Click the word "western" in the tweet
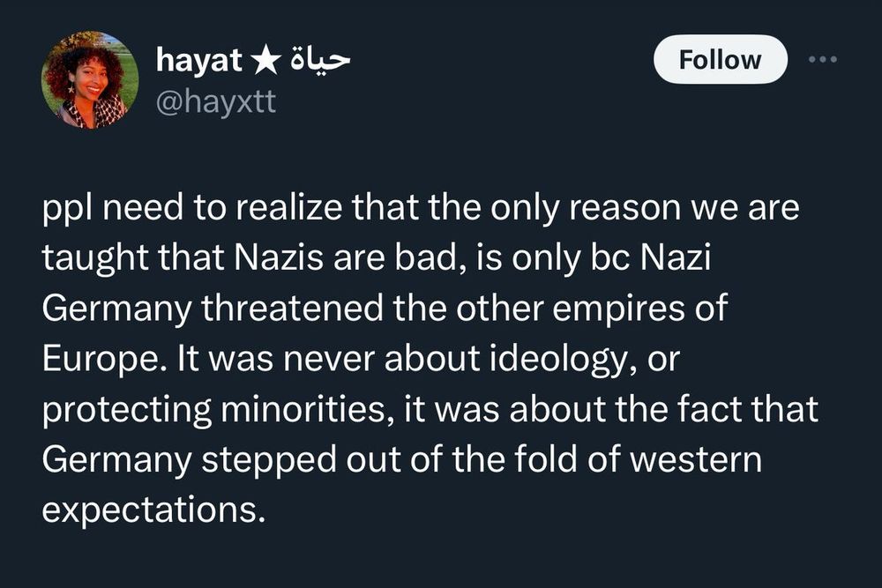Image resolution: width=882 pixels, height=588 pixels. pyautogui.click(x=696, y=459)
